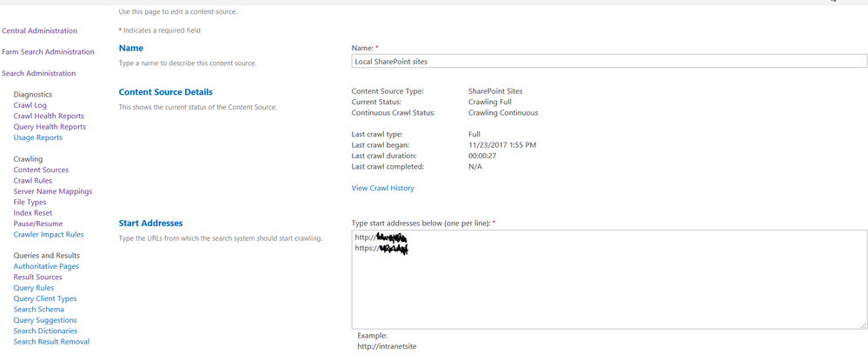Select the '11/23/2017 1:55 PM' value
This screenshot has width=868, height=361.
point(502,145)
